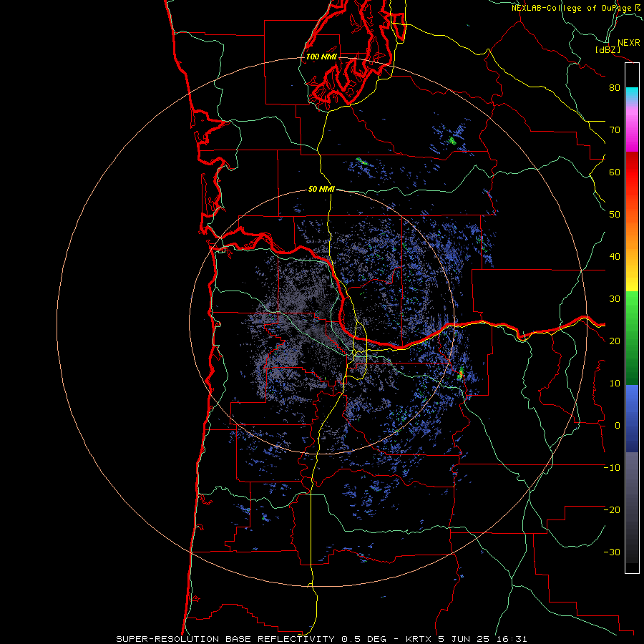The height and width of the screenshot is (644, 644).
Task: Click the 5 JUN 25 16:31 timestamp
Action: pos(482,639)
